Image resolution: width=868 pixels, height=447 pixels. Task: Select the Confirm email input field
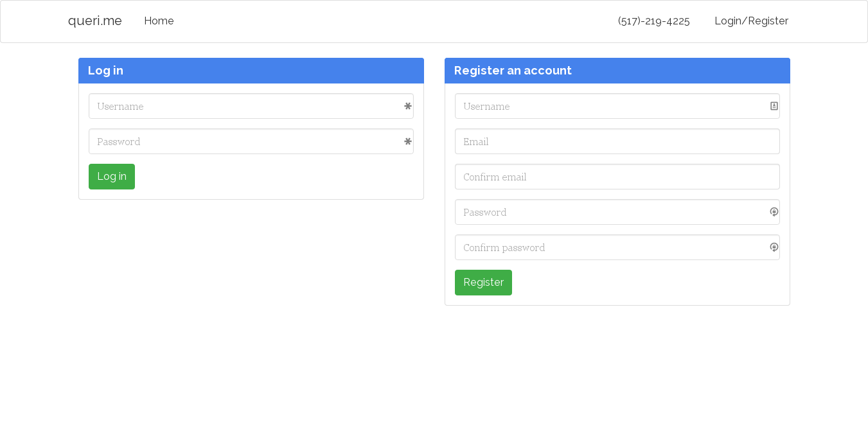point(617,177)
